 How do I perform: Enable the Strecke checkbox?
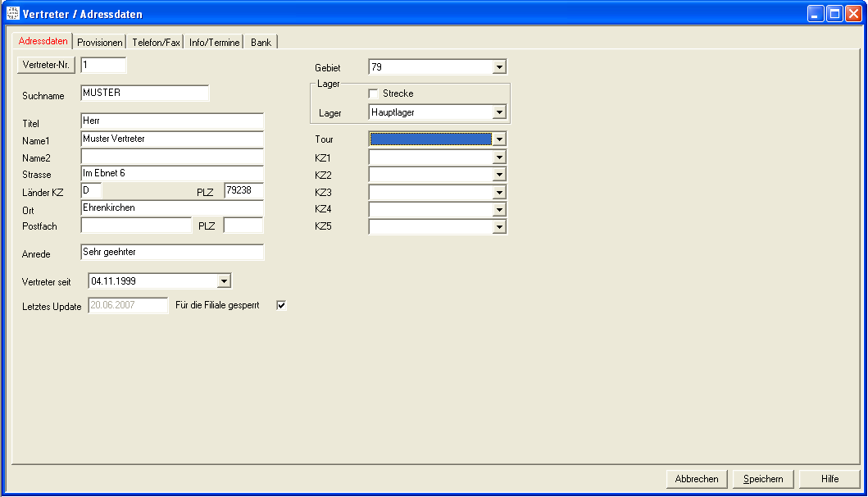pyautogui.click(x=374, y=93)
